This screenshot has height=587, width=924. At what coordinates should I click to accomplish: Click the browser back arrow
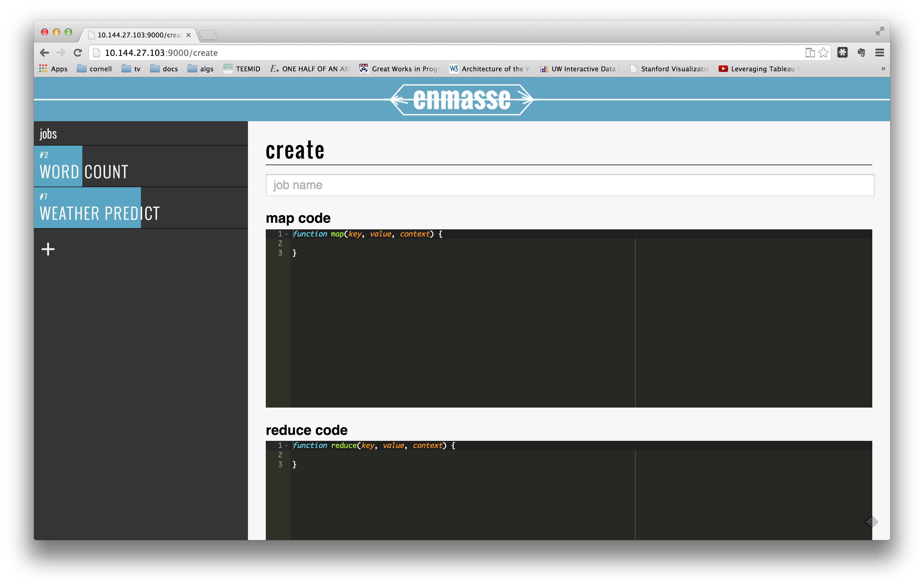click(x=45, y=53)
